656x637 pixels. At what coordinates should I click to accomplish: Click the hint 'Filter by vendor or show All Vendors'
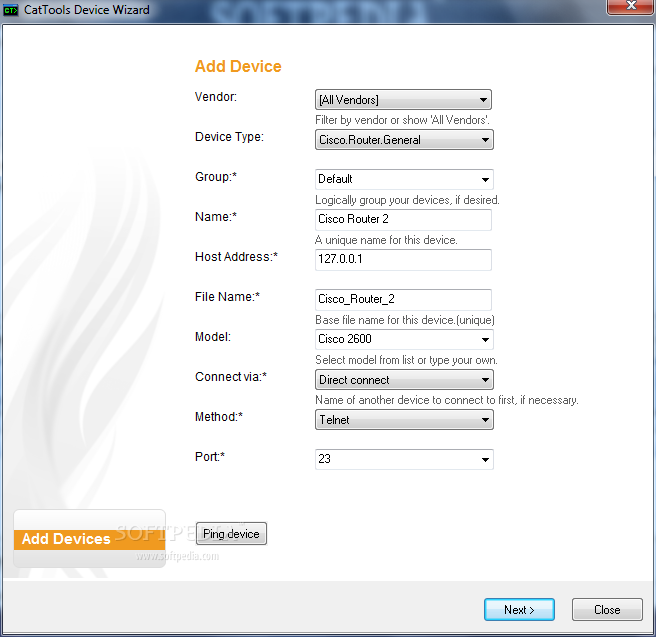coord(402,120)
